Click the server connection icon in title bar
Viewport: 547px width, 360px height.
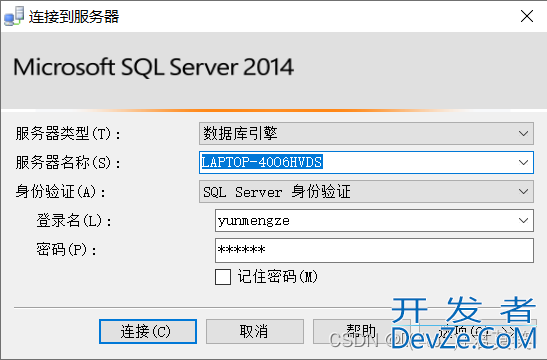click(14, 16)
